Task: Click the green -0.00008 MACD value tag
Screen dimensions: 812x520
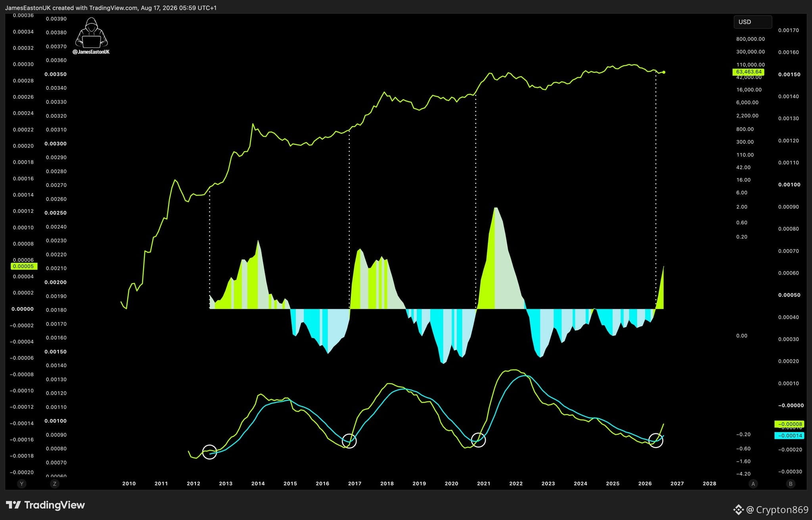Action: 789,424
